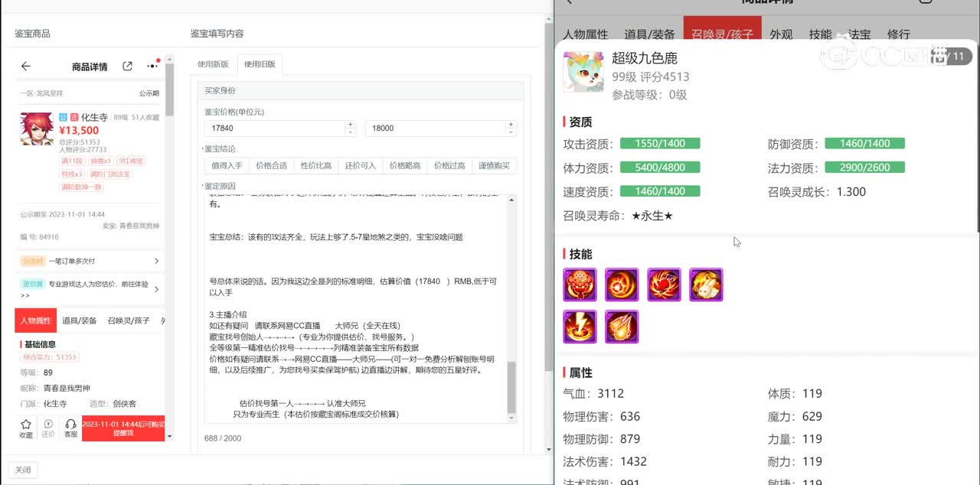Increase the 17840 price using plus stepper
The width and height of the screenshot is (980, 485).
click(350, 124)
